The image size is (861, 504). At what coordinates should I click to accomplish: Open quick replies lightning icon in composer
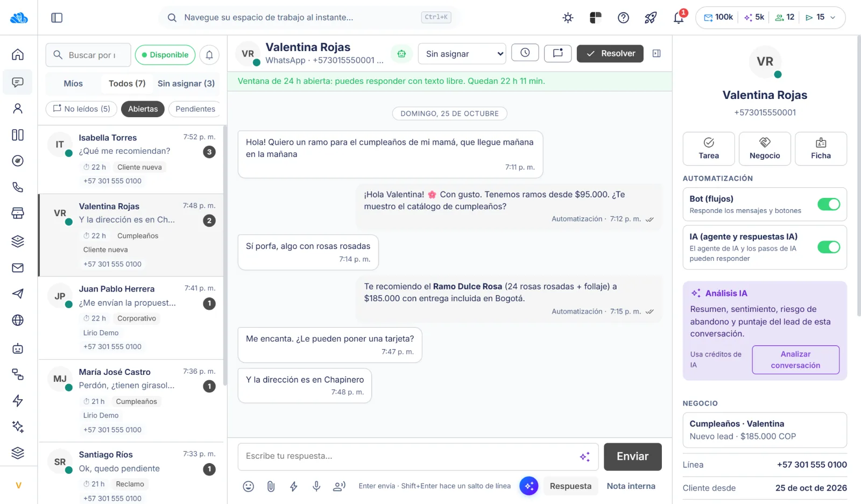point(293,486)
